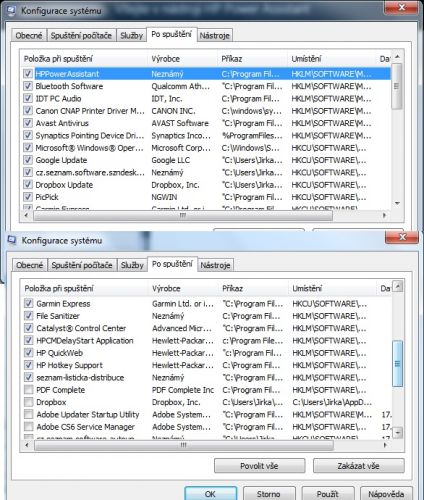Enable the PDF Complete startup checkbox

[x=29, y=390]
